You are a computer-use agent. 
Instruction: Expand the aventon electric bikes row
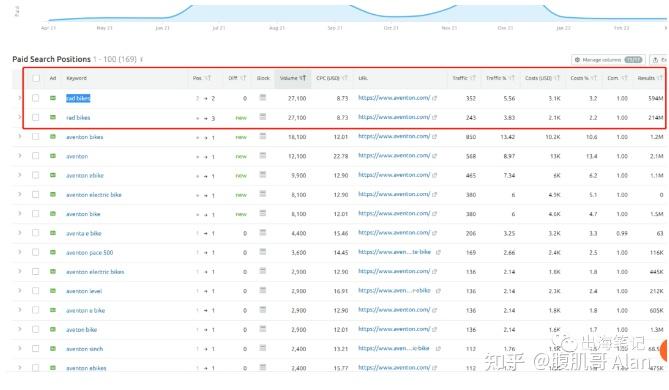click(x=20, y=271)
